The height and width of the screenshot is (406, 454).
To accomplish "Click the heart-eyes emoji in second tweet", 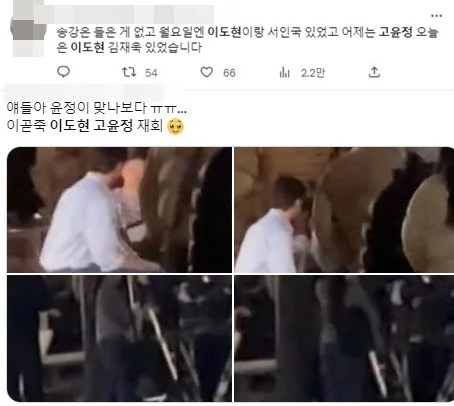I will 176,126.
